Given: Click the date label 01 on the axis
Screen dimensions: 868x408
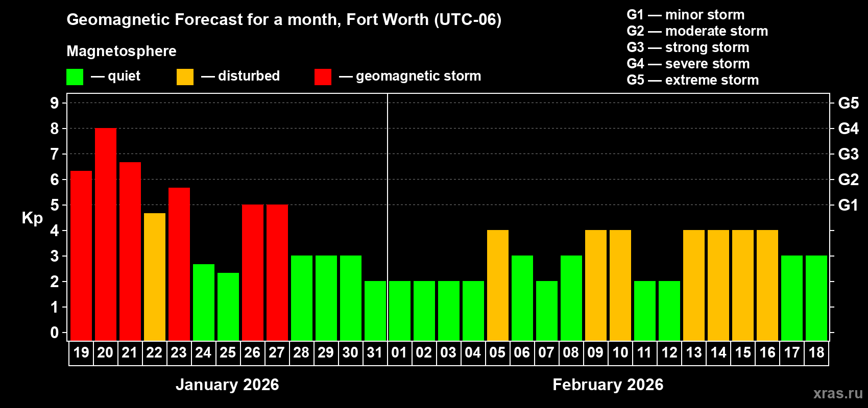Looking at the screenshot, I should [399, 352].
